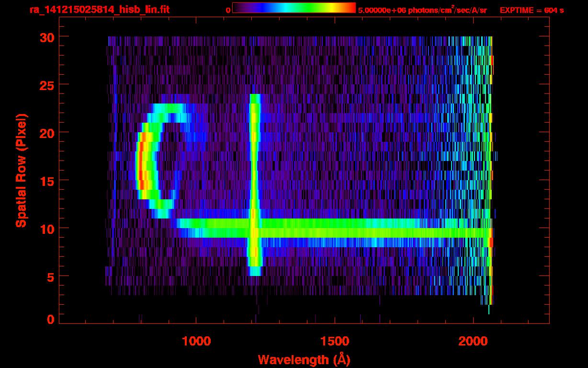Screen dimensions: 588x368
Task: Click the x-axis tick label 2000
Action: 473,341
